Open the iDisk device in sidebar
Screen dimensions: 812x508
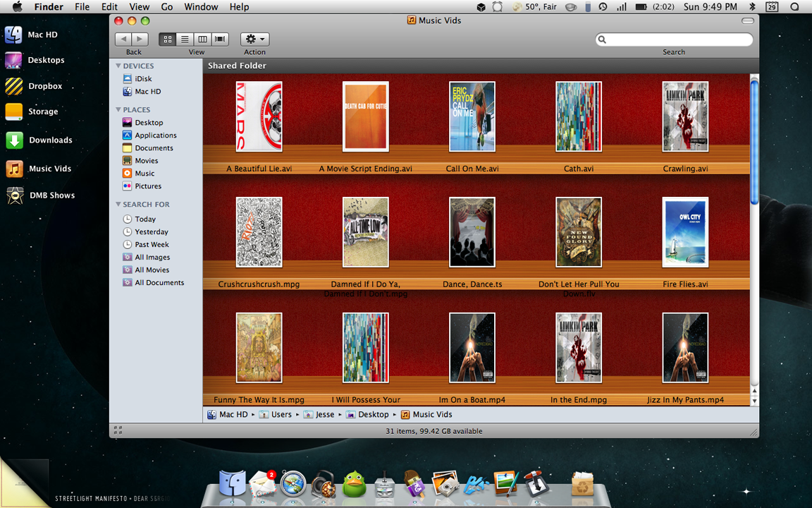click(137, 79)
